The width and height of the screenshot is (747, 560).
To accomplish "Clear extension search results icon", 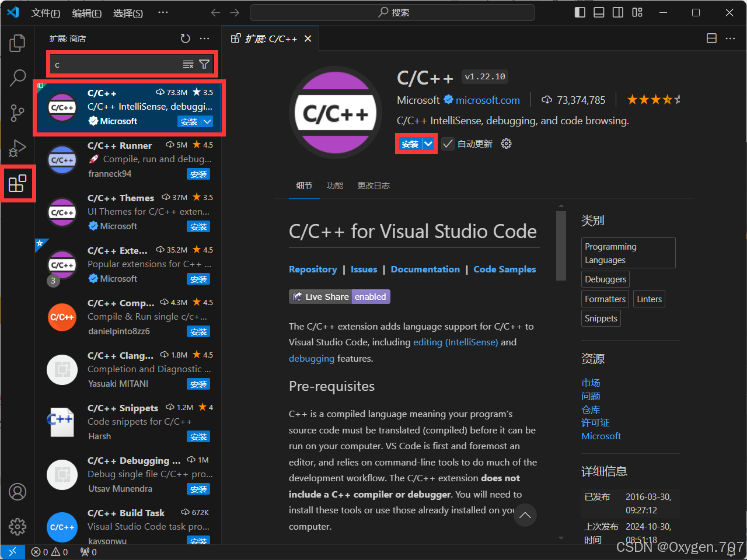I will pos(188,64).
